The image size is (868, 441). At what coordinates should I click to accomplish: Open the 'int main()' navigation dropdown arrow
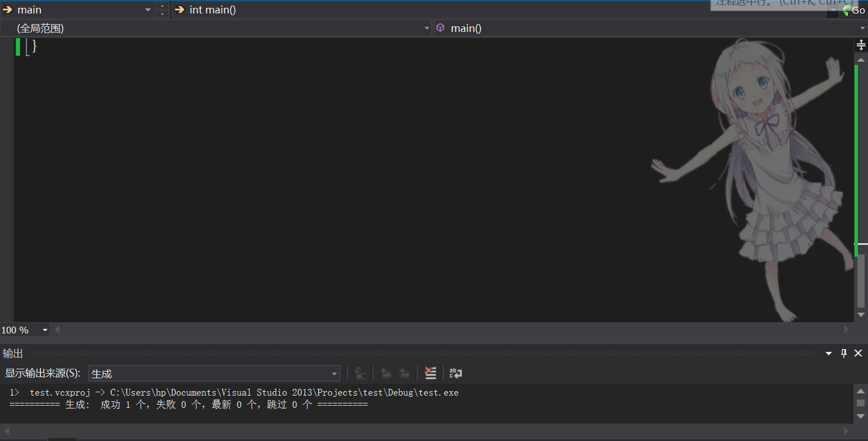833,10
